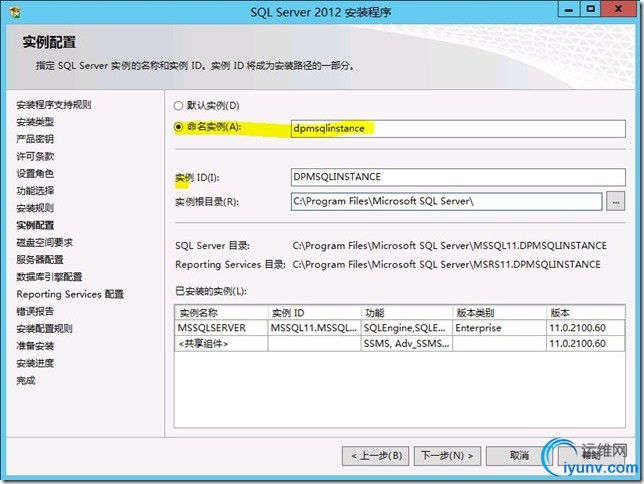Select the 准备安装 step in the sidebar
The height and width of the screenshot is (484, 644).
[x=35, y=346]
